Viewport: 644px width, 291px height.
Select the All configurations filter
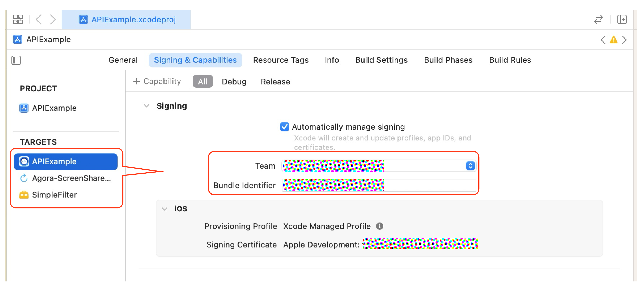pos(203,82)
